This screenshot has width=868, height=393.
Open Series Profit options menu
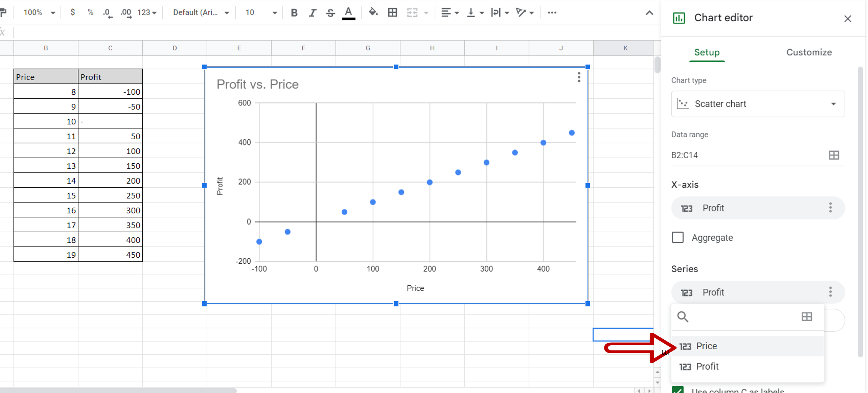(x=830, y=292)
